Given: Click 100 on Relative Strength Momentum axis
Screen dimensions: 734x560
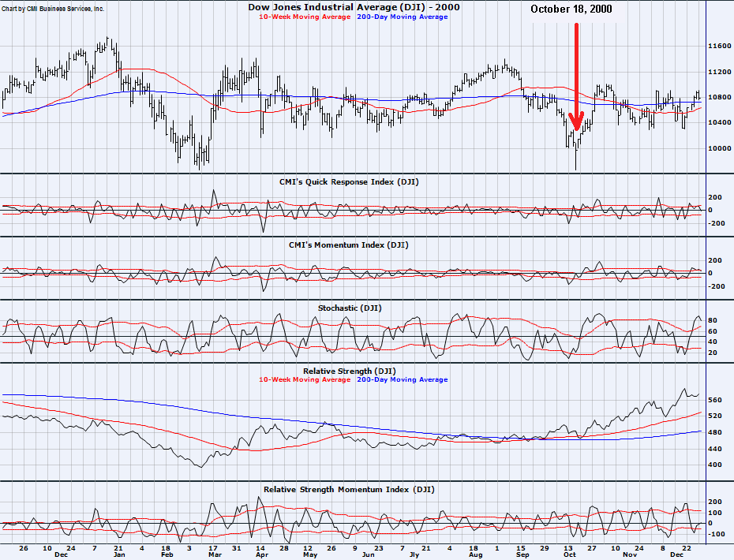Looking at the screenshot, I should point(716,513).
